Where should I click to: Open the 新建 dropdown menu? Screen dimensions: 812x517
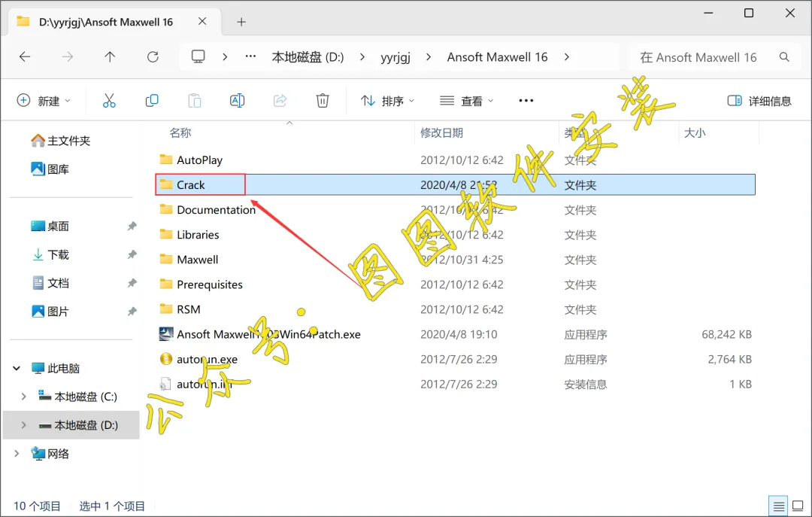click(44, 101)
